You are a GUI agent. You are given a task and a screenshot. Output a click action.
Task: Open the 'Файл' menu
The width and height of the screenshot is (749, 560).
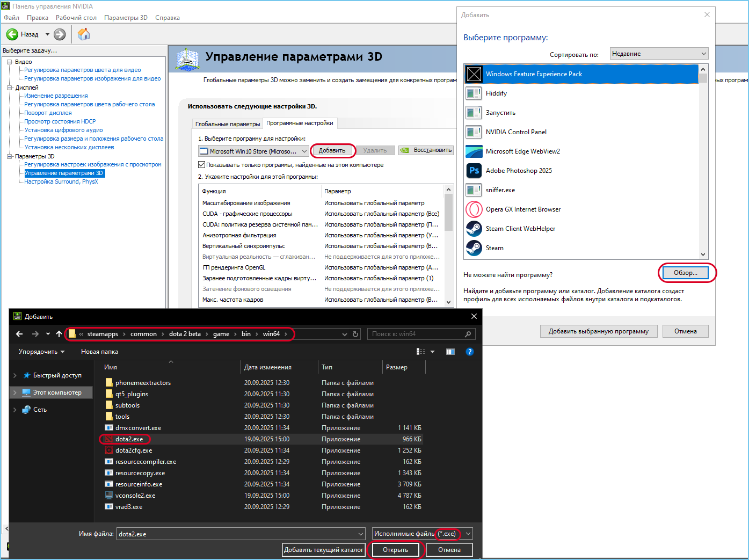(12, 18)
